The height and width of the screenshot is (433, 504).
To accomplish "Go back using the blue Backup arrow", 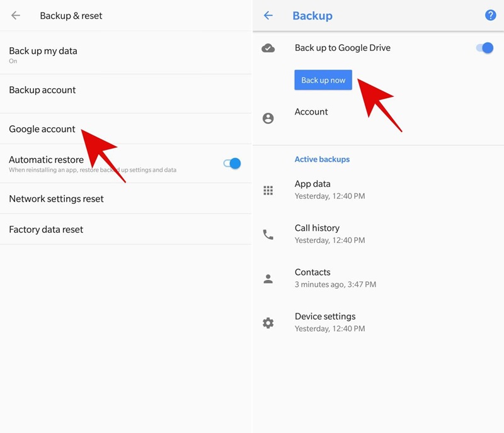I will (x=268, y=16).
